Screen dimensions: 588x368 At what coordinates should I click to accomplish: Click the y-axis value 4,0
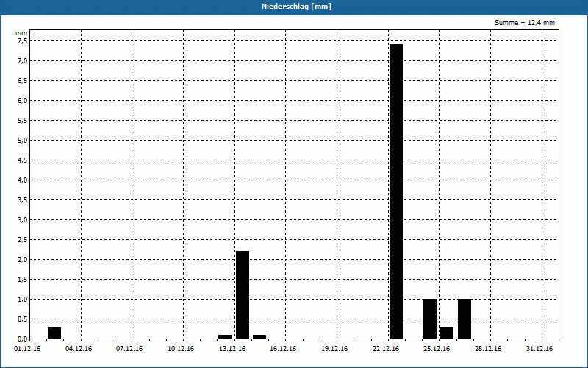[x=23, y=180]
